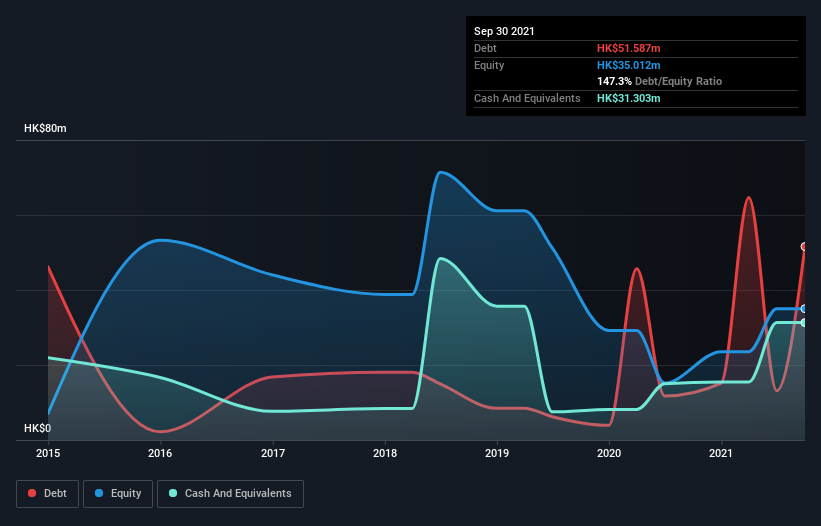Select the red Debt endpoint marker
Image resolution: width=821 pixels, height=526 pixels.
(x=804, y=247)
